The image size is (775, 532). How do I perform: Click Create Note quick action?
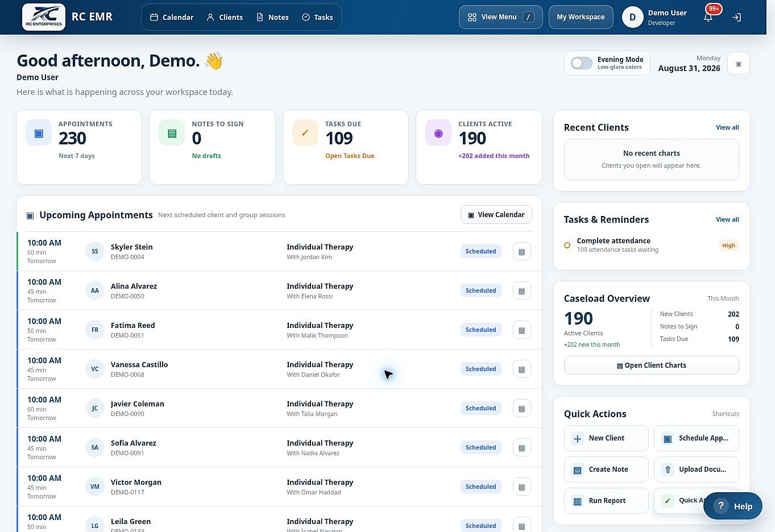(x=606, y=469)
